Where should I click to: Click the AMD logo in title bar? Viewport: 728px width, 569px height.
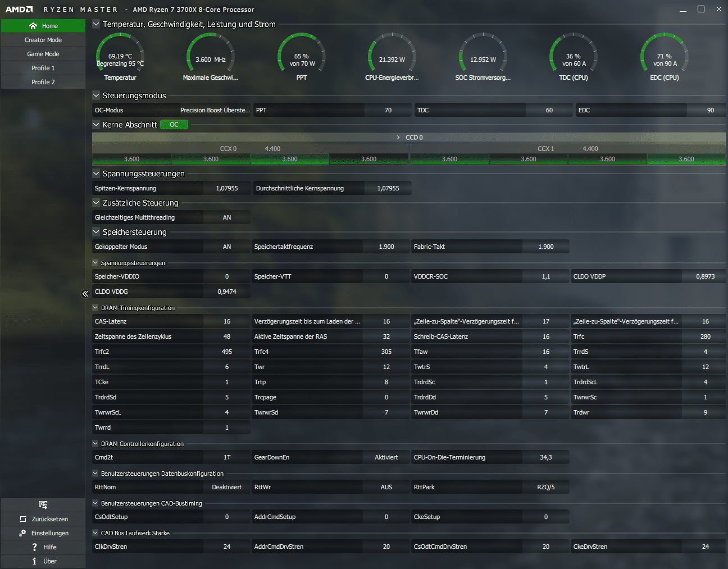tap(19, 10)
